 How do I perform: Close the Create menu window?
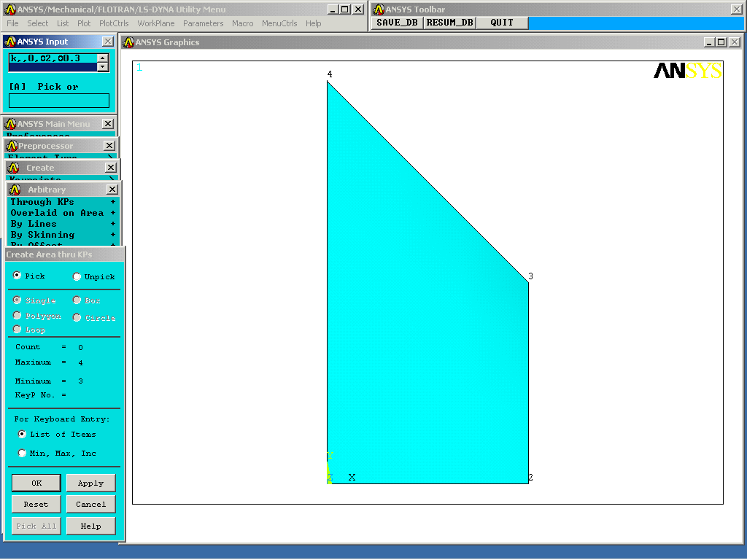[x=111, y=168]
